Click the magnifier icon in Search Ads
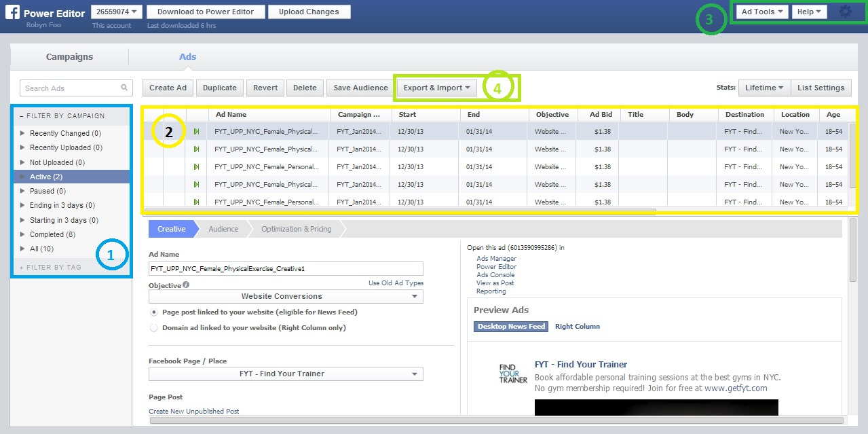868x434 pixels. 124,88
